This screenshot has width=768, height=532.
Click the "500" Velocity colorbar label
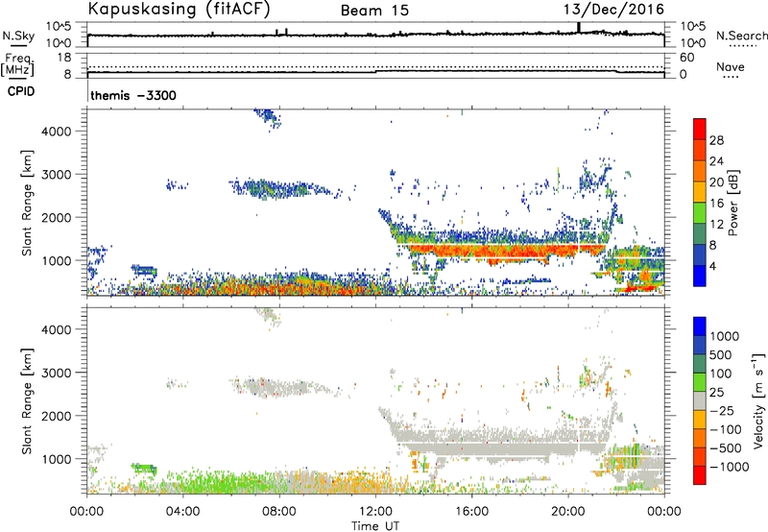coord(721,355)
